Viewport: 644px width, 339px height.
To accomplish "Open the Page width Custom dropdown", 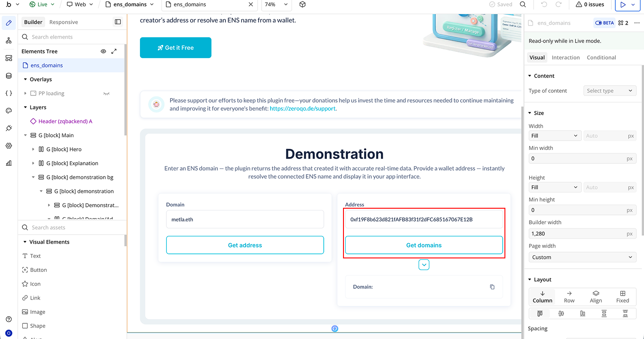I will [x=583, y=257].
